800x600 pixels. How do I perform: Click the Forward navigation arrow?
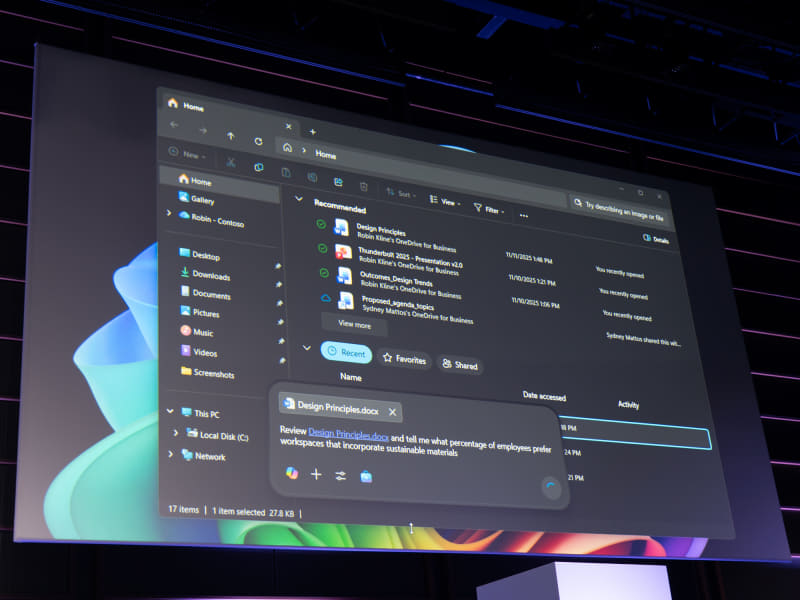coord(203,131)
